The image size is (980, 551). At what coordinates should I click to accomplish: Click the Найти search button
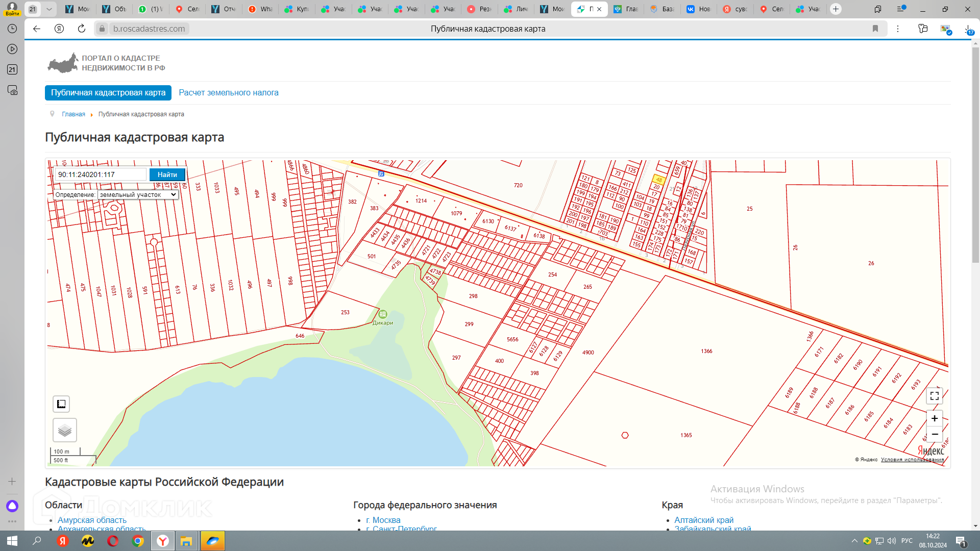167,174
